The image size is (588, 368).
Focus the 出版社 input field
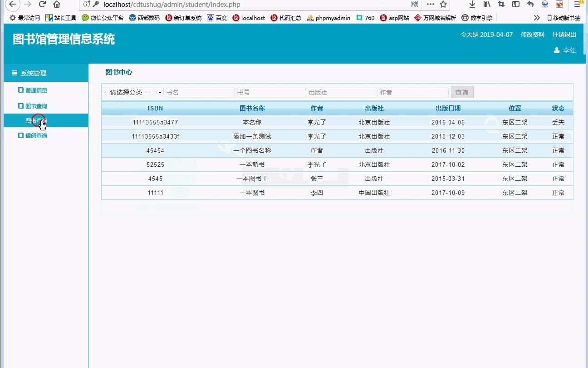click(x=343, y=92)
